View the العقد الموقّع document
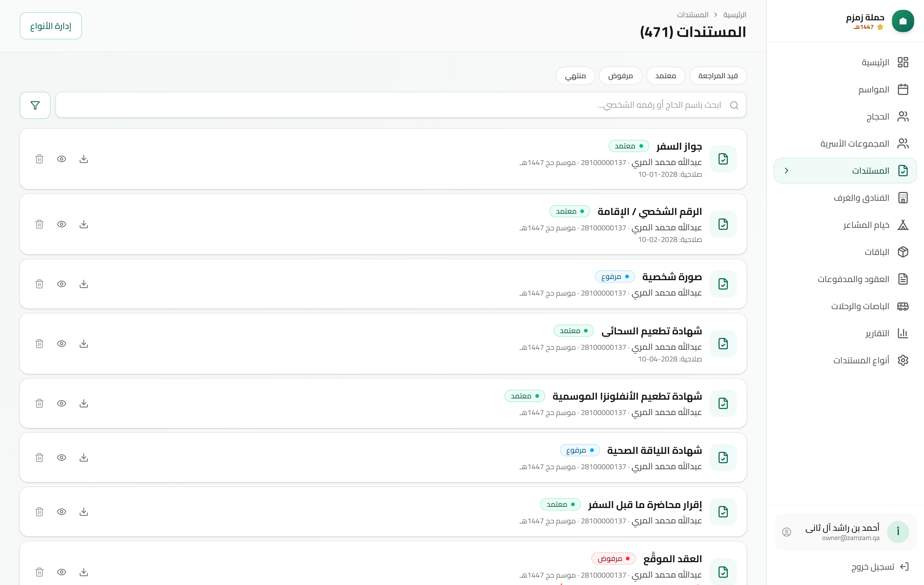Screen dimensions: 924x585 pos(61,572)
